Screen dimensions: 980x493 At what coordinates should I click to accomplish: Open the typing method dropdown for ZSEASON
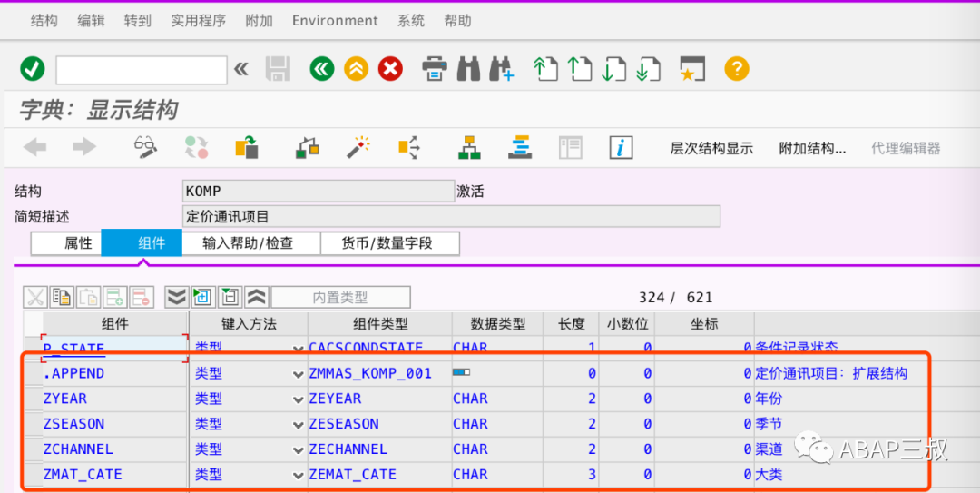coord(299,424)
